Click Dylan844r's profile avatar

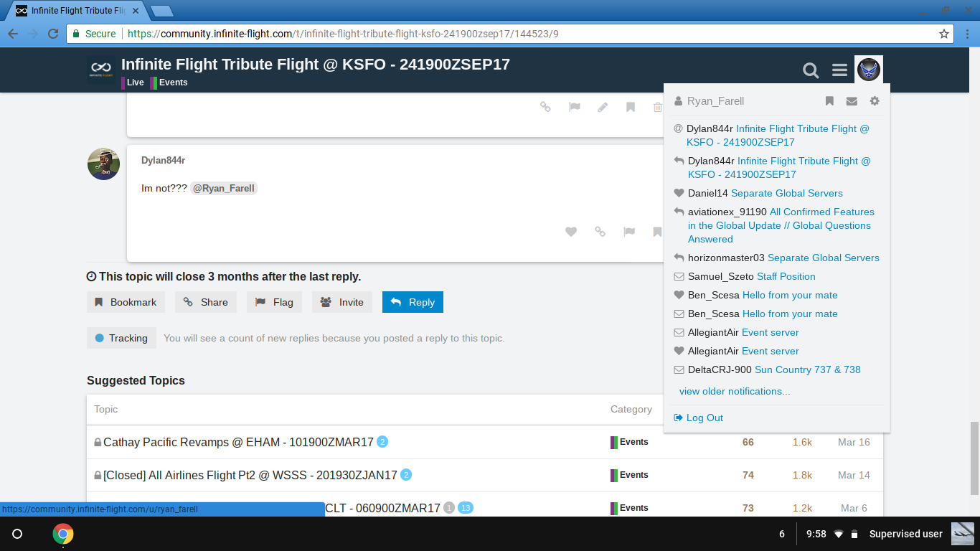point(103,164)
